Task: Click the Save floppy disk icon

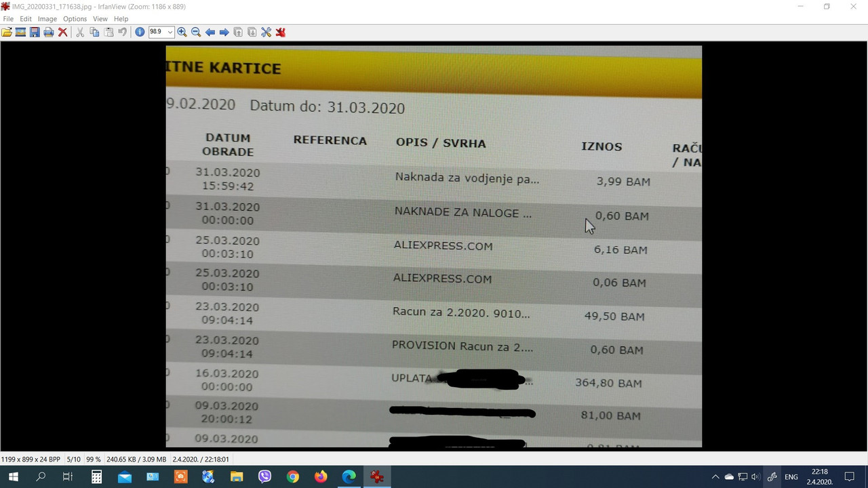Action: click(35, 32)
